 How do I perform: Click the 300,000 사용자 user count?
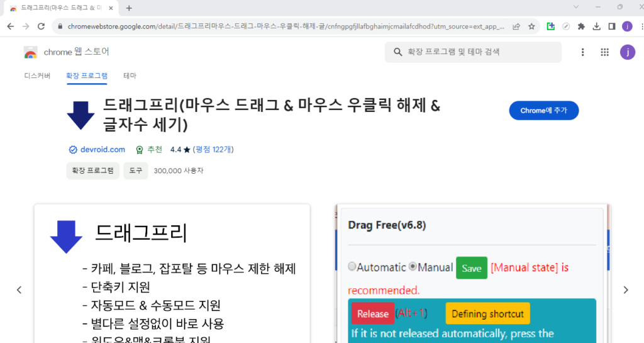pyautogui.click(x=179, y=171)
